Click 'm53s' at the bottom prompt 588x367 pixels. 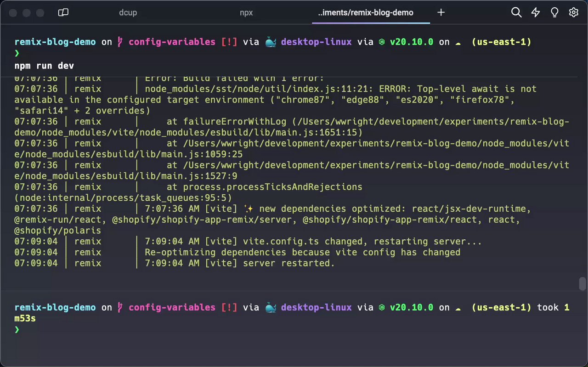[x=25, y=318]
